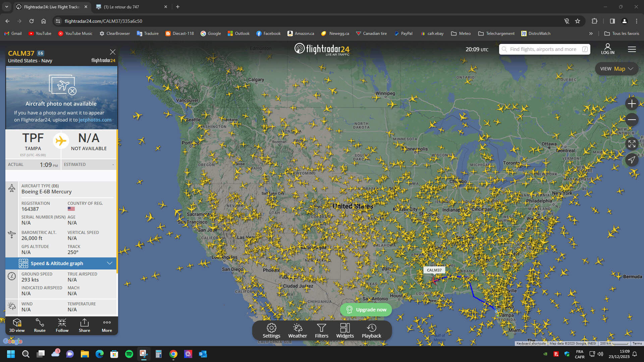Viewport: 644px width, 362px height.
Task: Open the Meteo bookmarks folder
Action: click(461, 34)
